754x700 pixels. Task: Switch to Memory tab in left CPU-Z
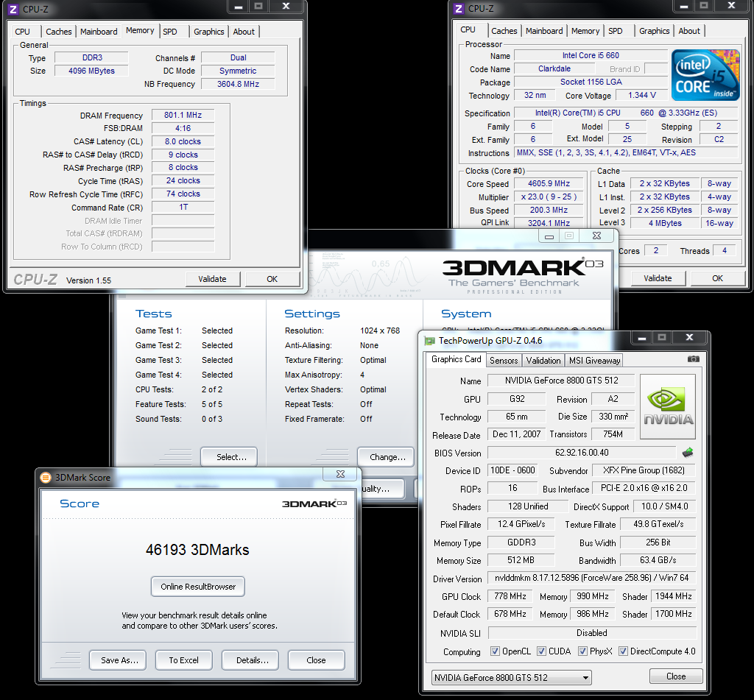[x=140, y=31]
